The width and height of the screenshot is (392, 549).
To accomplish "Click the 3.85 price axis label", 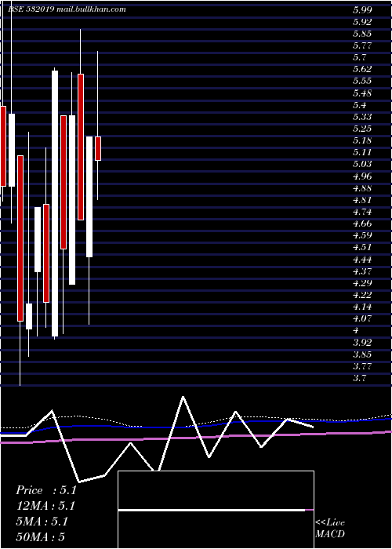I will pos(362,354).
